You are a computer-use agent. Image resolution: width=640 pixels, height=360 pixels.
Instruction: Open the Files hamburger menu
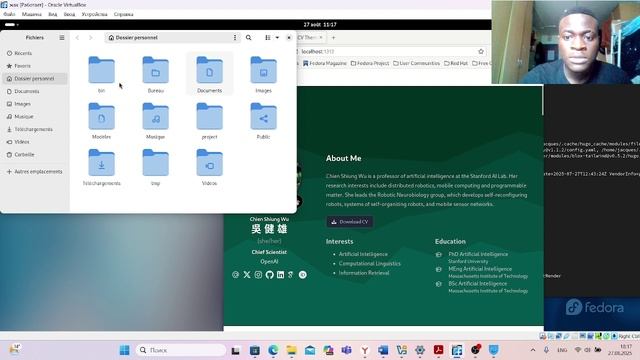(x=62, y=38)
